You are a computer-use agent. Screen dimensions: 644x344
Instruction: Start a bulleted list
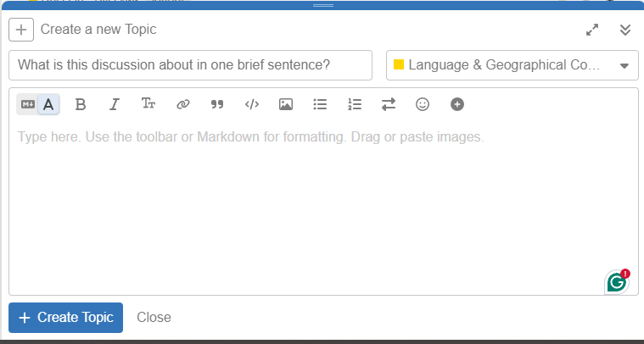click(320, 104)
